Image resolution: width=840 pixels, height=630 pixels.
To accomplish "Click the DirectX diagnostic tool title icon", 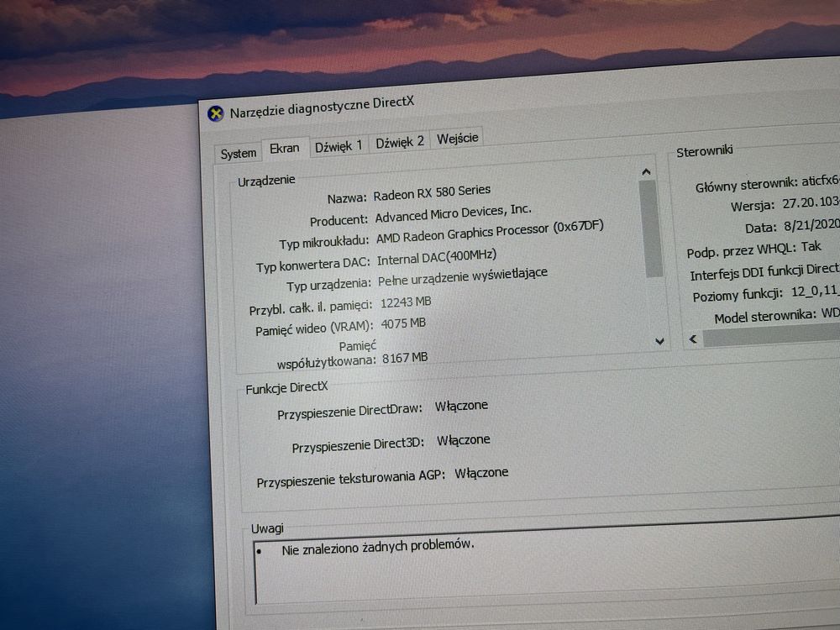I will pyautogui.click(x=215, y=113).
